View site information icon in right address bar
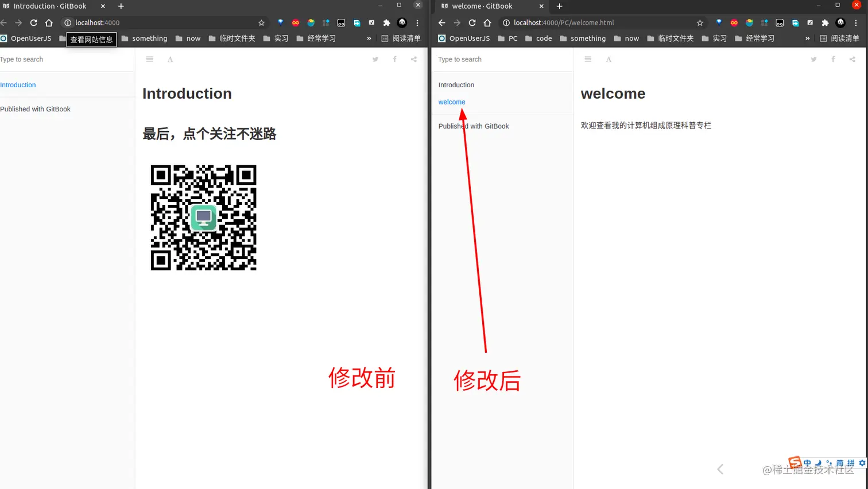This screenshot has width=868, height=489. pos(506,23)
